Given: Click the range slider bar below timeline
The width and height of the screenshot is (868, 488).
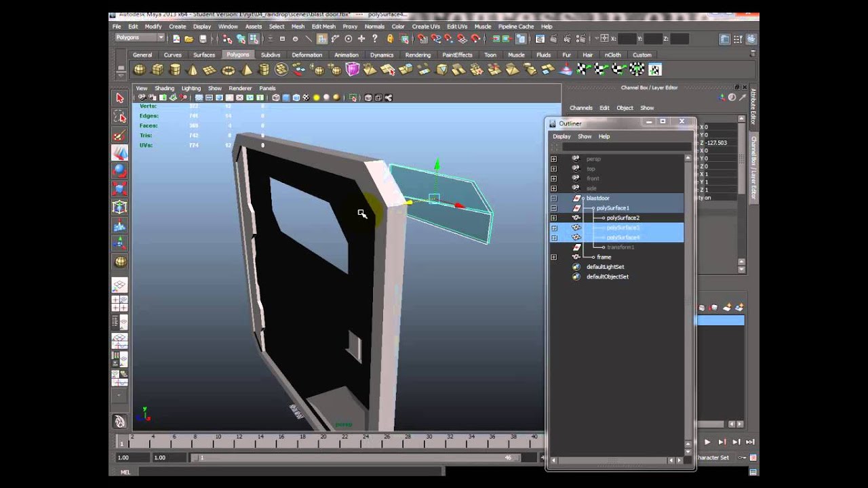Looking at the screenshot, I should tap(356, 457).
